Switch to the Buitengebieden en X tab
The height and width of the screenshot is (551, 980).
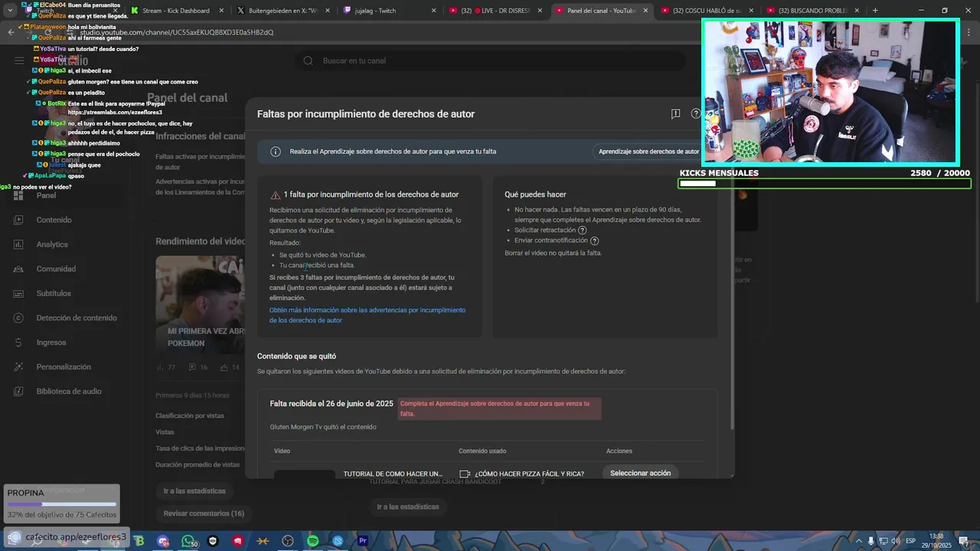click(x=283, y=11)
